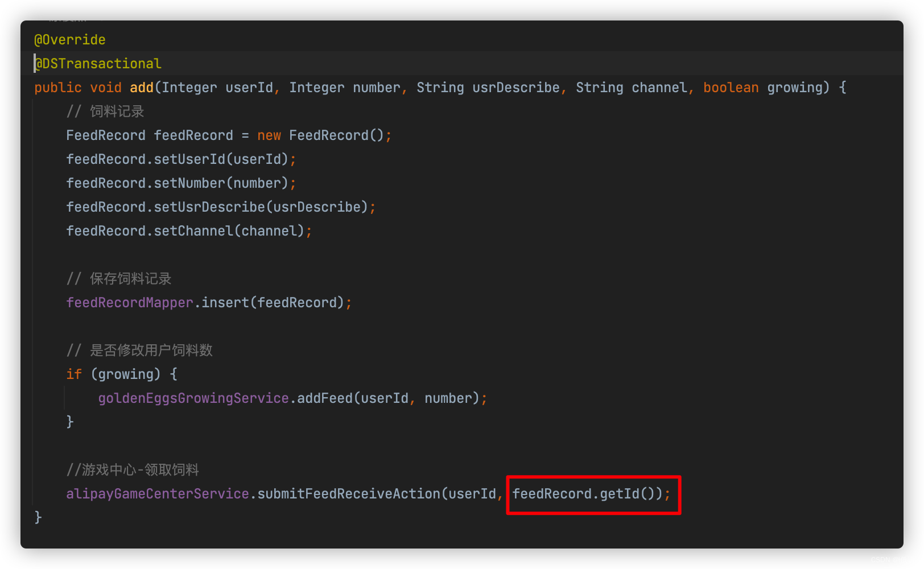Click the closing brace of the if block
The width and height of the screenshot is (924, 569).
point(70,422)
